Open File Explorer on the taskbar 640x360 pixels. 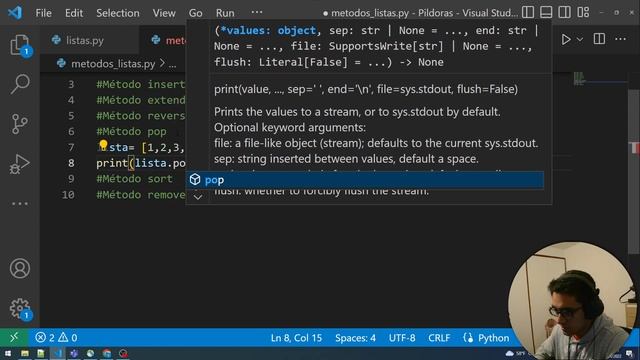click(24, 353)
